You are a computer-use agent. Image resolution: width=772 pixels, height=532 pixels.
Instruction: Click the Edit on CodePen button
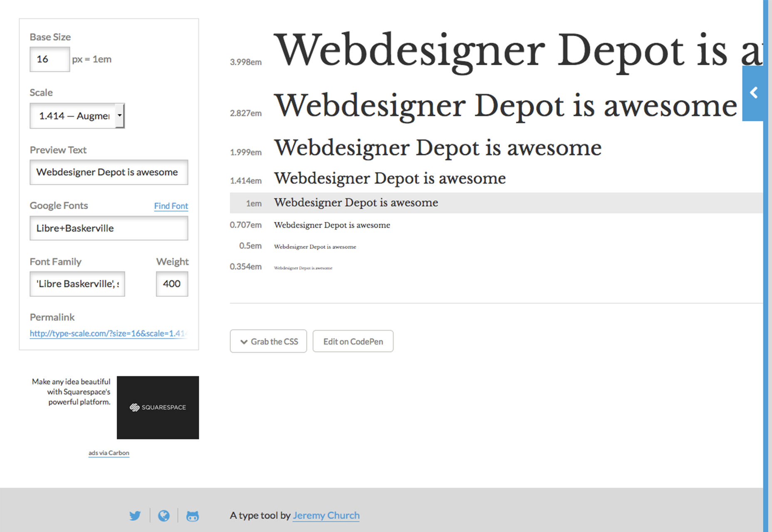353,341
